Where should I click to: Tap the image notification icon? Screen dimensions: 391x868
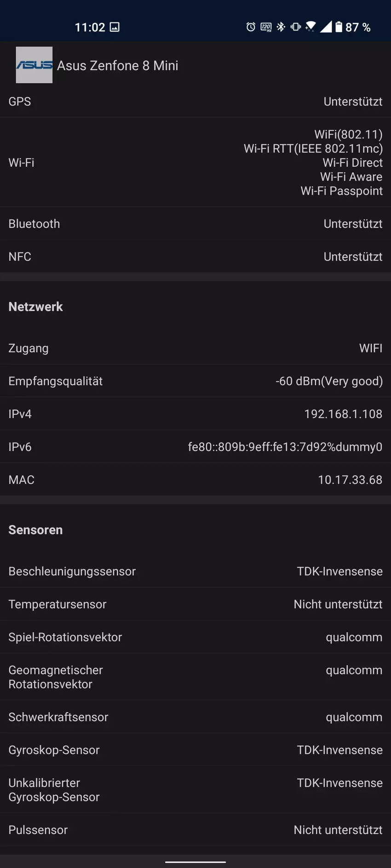[x=115, y=27]
